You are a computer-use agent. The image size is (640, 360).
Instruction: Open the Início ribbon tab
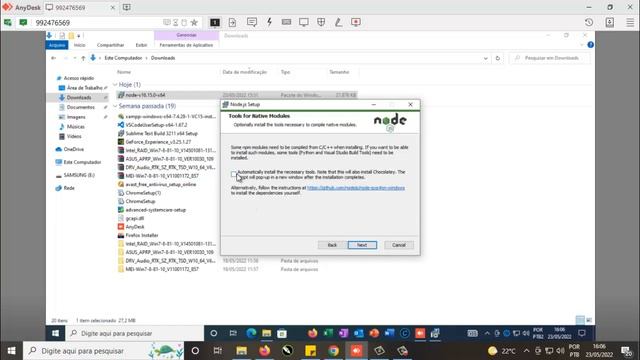[x=80, y=45]
